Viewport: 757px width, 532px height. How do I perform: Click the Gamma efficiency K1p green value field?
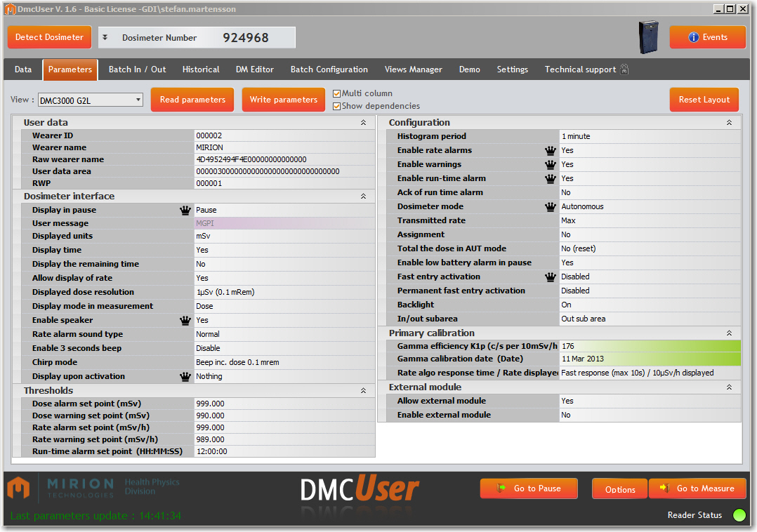pyautogui.click(x=650, y=346)
